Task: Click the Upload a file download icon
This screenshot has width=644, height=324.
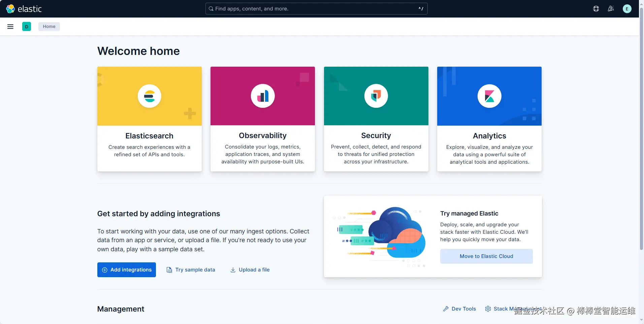Action: [233, 270]
